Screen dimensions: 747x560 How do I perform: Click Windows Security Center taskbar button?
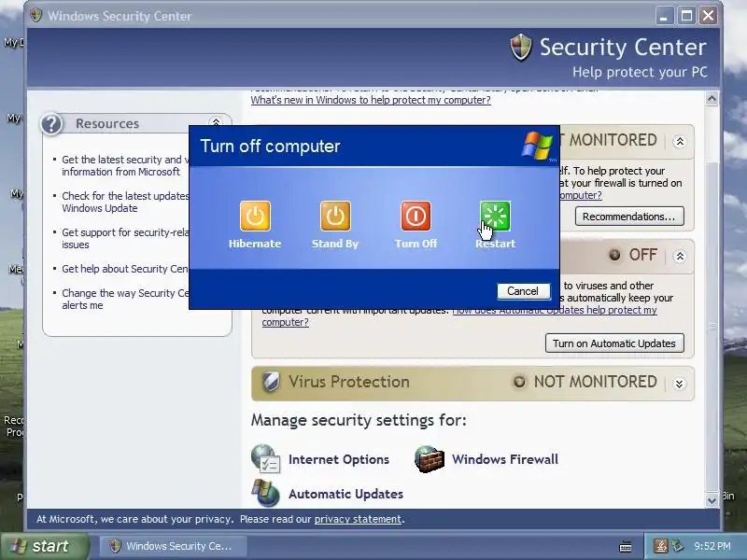[174, 546]
